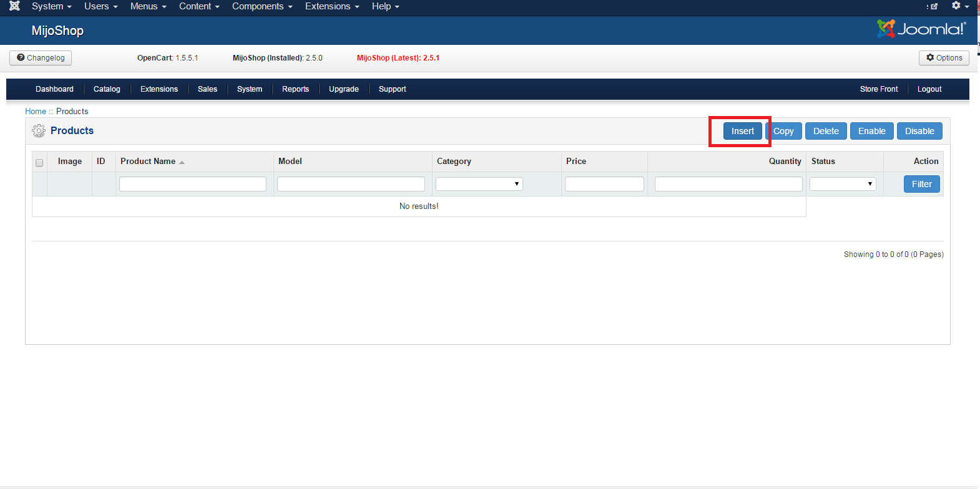Image resolution: width=980 pixels, height=489 pixels.
Task: Open the Users top menu
Action: point(101,6)
